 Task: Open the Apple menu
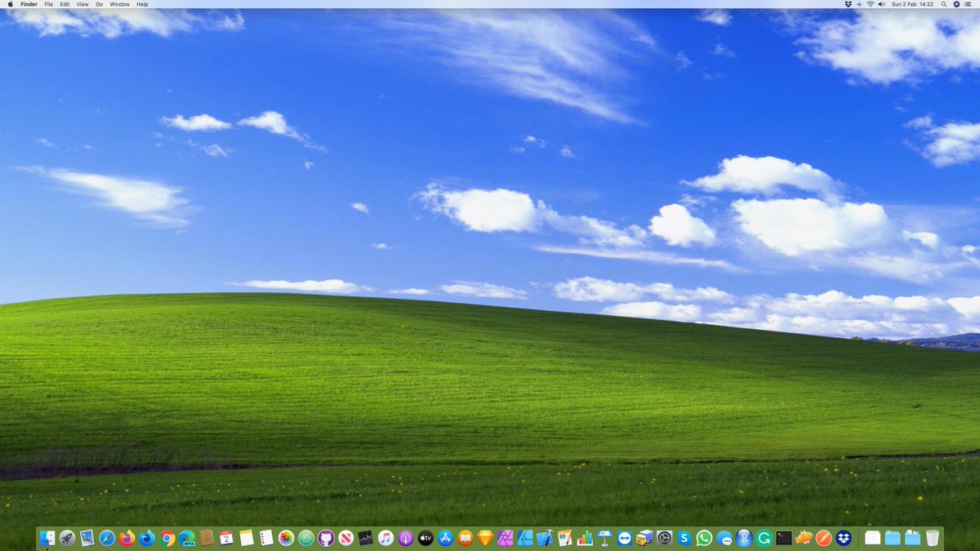(x=10, y=4)
